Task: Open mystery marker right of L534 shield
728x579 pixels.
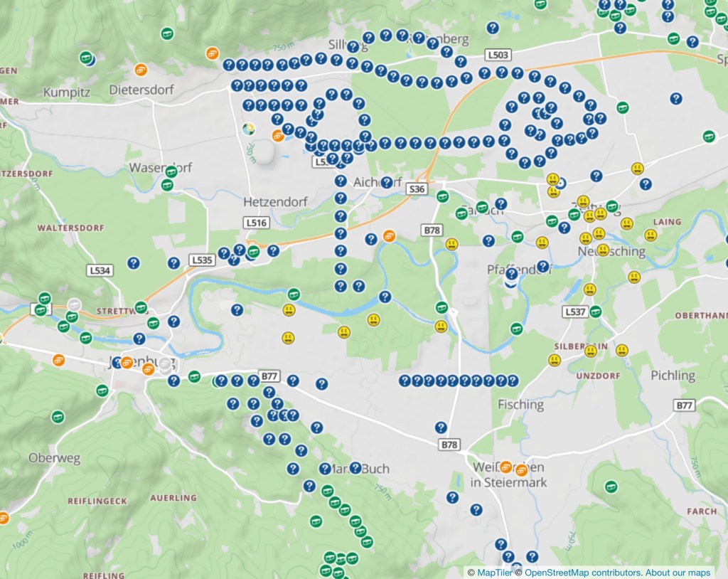Action: 133,263
